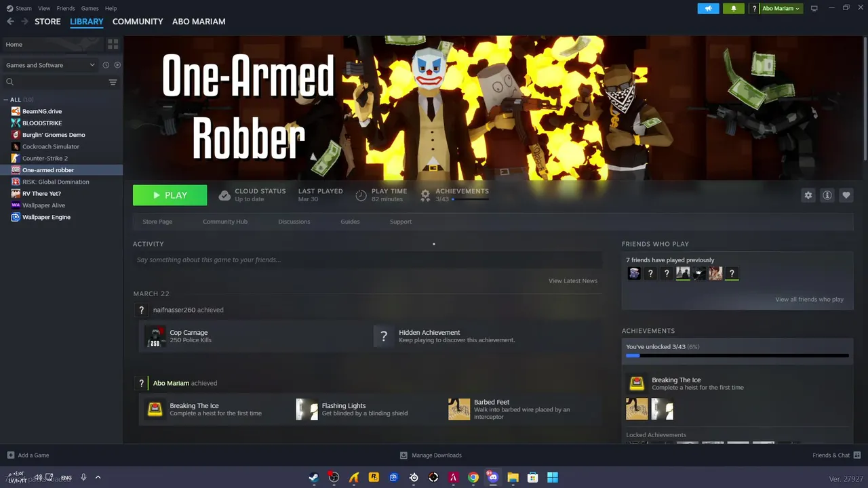Switch to the COMMUNITY tab
Screen dimensions: 868x488
(138, 22)
